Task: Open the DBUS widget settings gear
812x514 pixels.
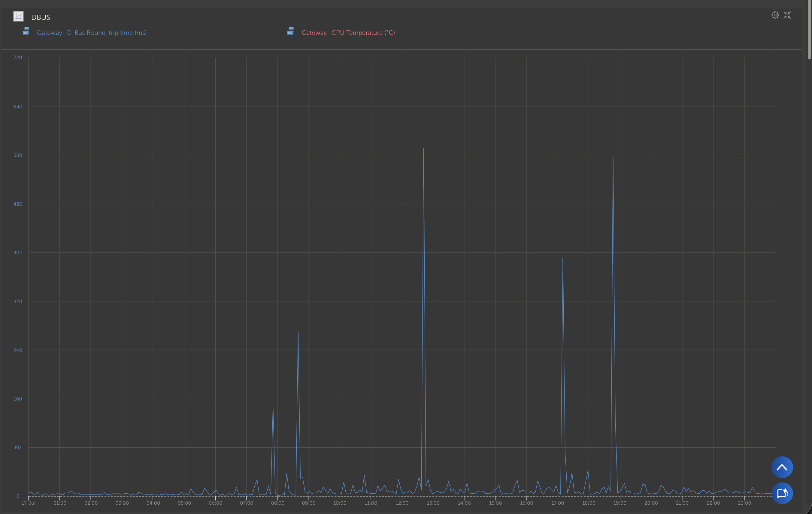Action: point(775,15)
